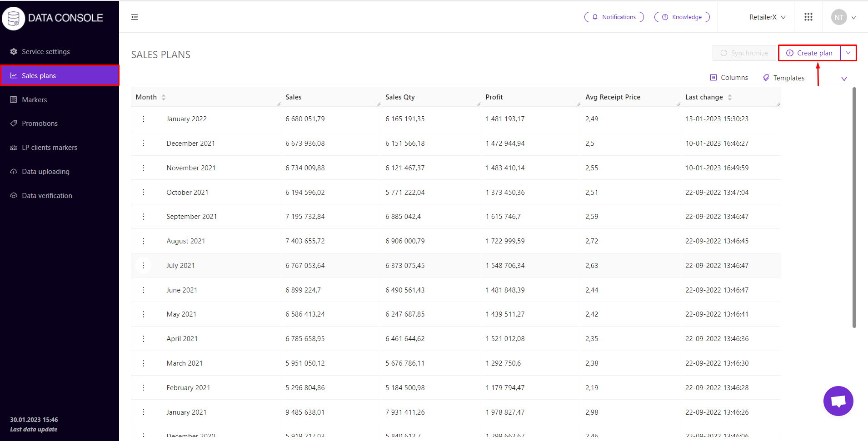This screenshot has height=441, width=868.
Task: Open the Notifications panel
Action: 614,17
